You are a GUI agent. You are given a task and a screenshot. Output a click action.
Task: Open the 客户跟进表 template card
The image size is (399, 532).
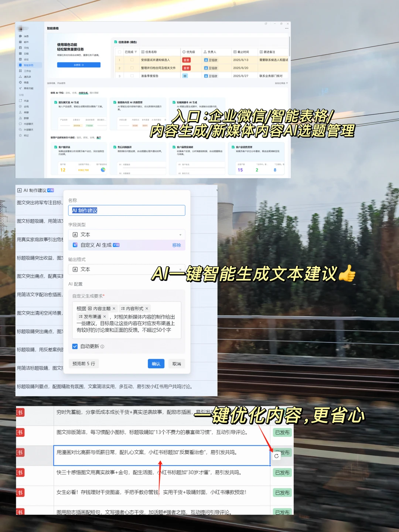coord(79,159)
